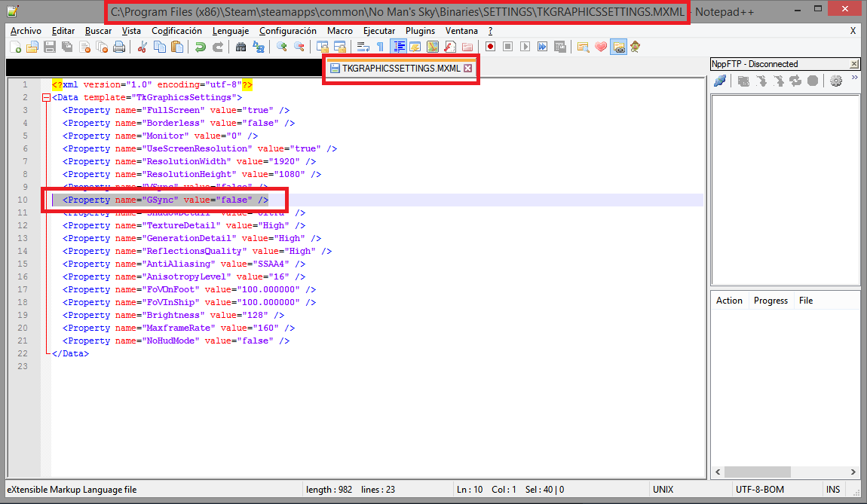This screenshot has width=867, height=504.
Task: Click NppFTP queue scrollbar left arrow
Action: (718, 472)
